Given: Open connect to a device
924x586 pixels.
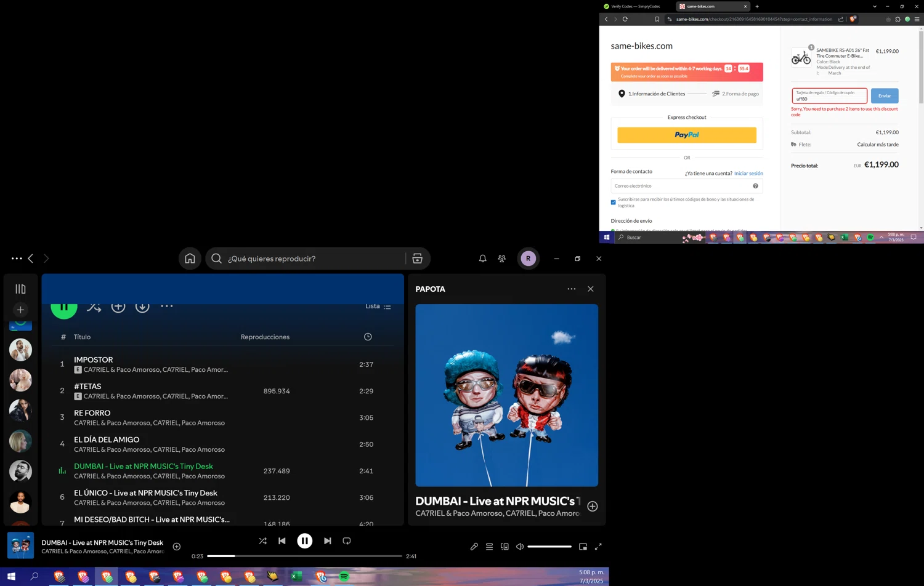Looking at the screenshot, I should click(505, 547).
